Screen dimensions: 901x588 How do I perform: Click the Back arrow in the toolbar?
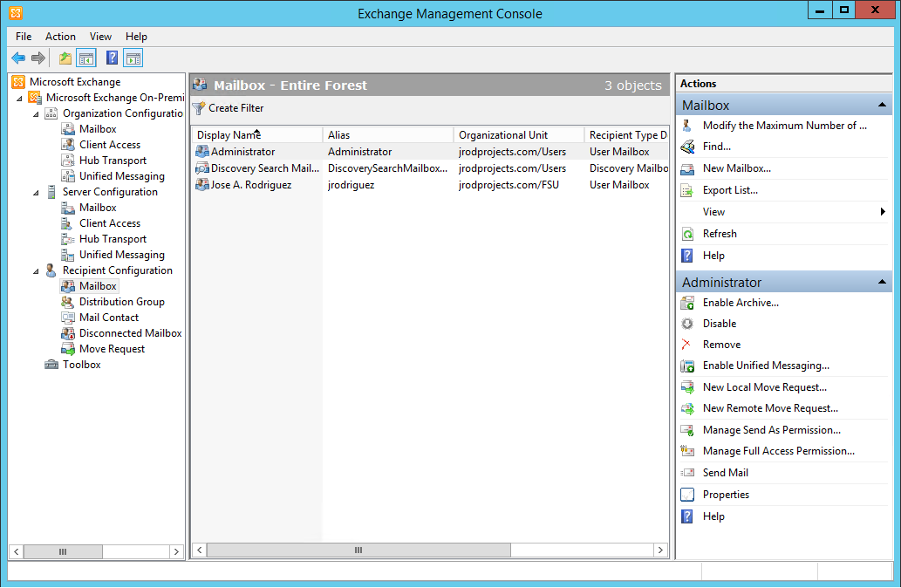point(18,58)
